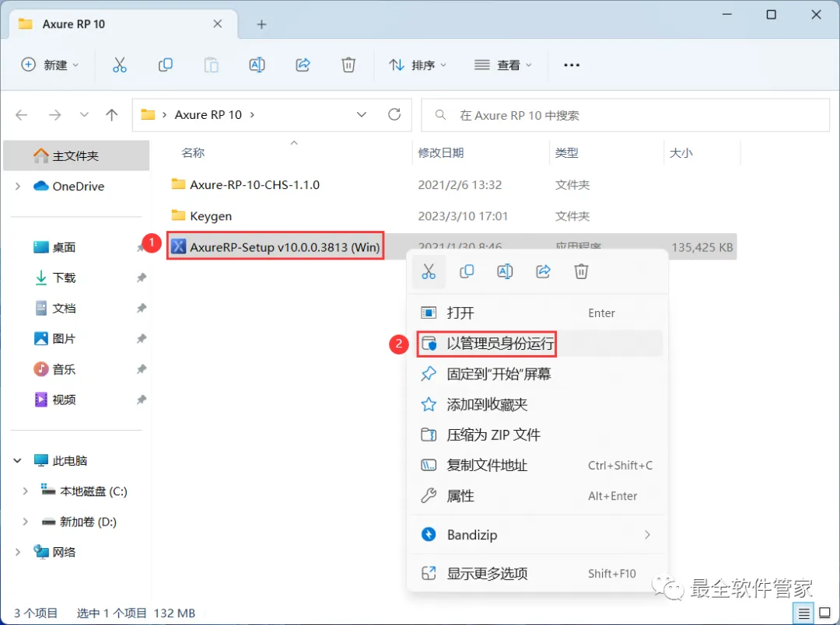
Task: Choose 复制文件地址 menu entry
Action: point(537,466)
